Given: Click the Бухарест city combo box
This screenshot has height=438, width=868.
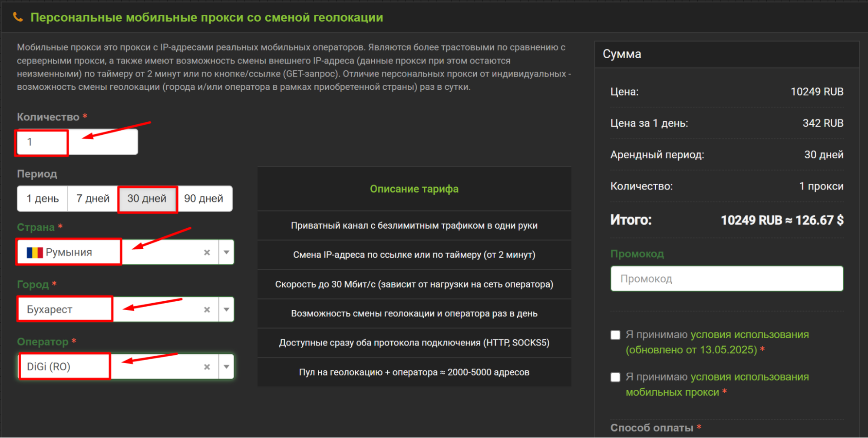Looking at the screenshot, I should 109,309.
